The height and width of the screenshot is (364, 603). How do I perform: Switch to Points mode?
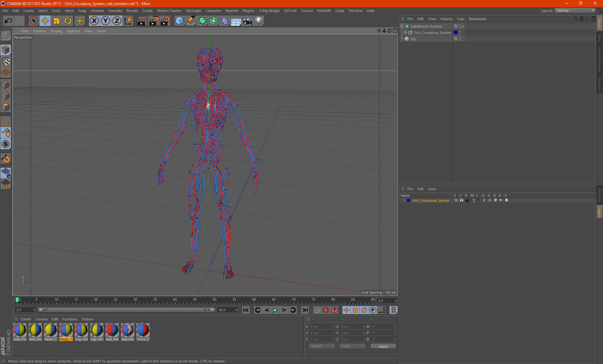click(6, 84)
